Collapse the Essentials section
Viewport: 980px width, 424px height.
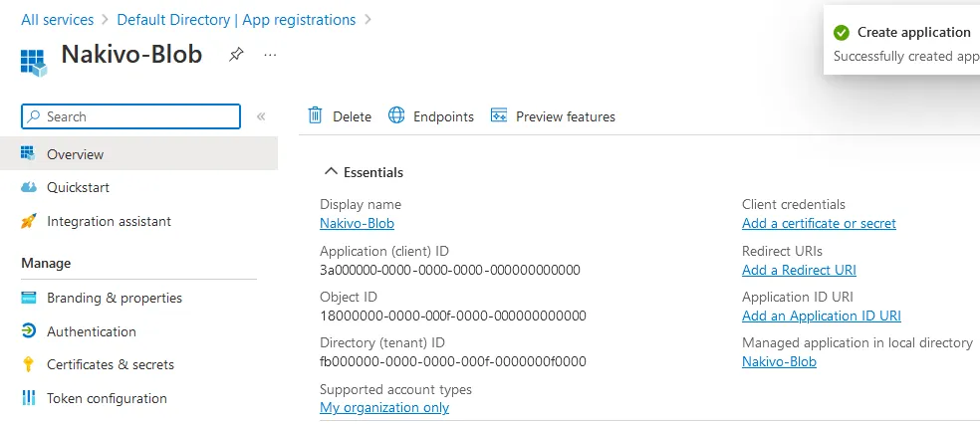point(332,172)
